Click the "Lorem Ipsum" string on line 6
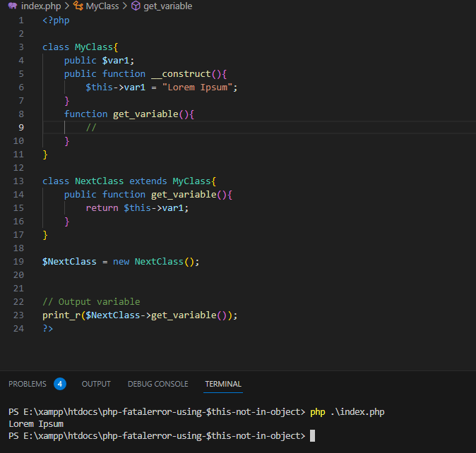Screen dimensions: 476x453 pos(197,87)
